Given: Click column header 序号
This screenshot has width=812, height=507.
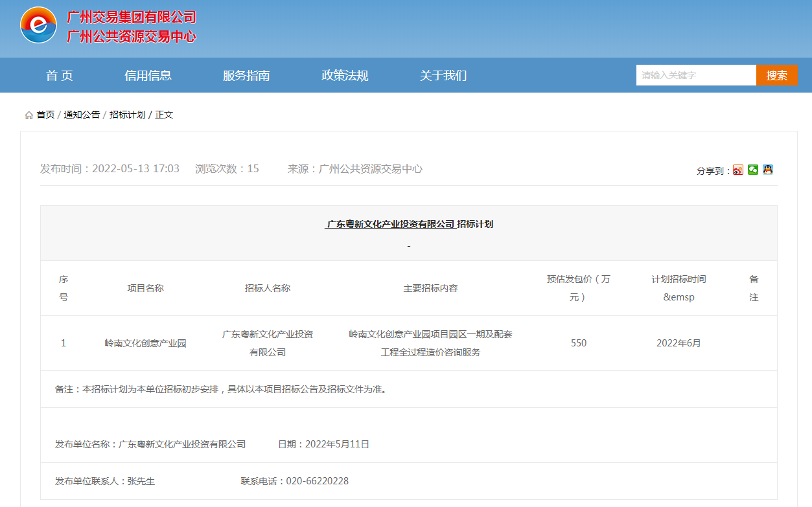Looking at the screenshot, I should pos(64,288).
